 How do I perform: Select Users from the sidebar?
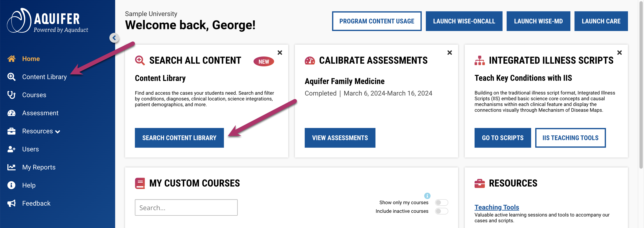pos(30,149)
